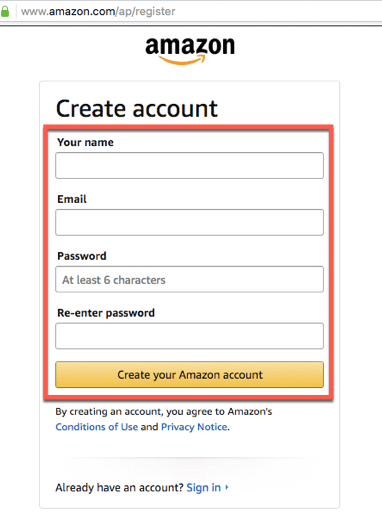The width and height of the screenshot is (382, 517).
Task: Click the 'Re-enter password' field label
Action: [x=106, y=313]
